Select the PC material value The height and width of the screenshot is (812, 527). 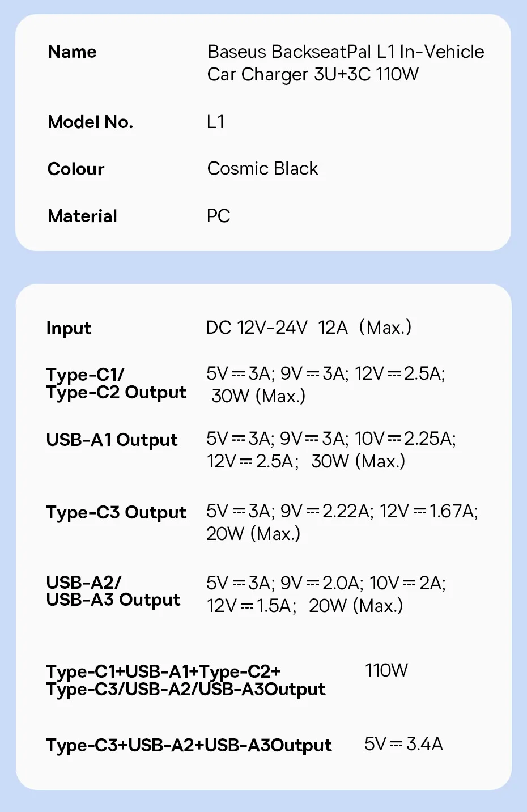[x=218, y=216]
